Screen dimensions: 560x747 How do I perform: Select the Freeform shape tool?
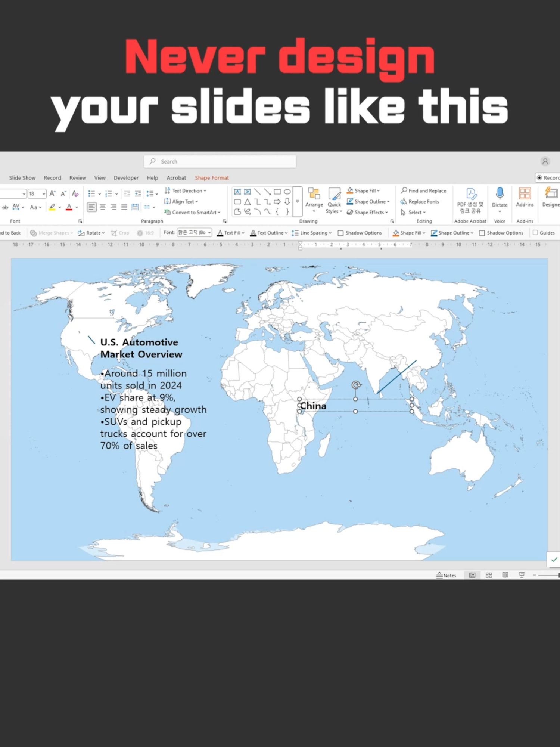tap(237, 212)
